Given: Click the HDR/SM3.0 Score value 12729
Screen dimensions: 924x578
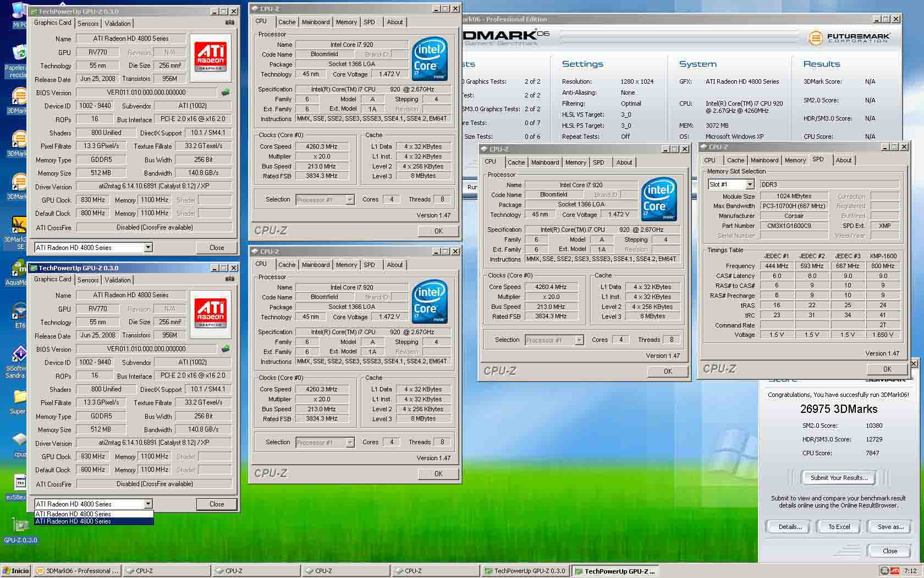Looking at the screenshot, I should tap(873, 439).
